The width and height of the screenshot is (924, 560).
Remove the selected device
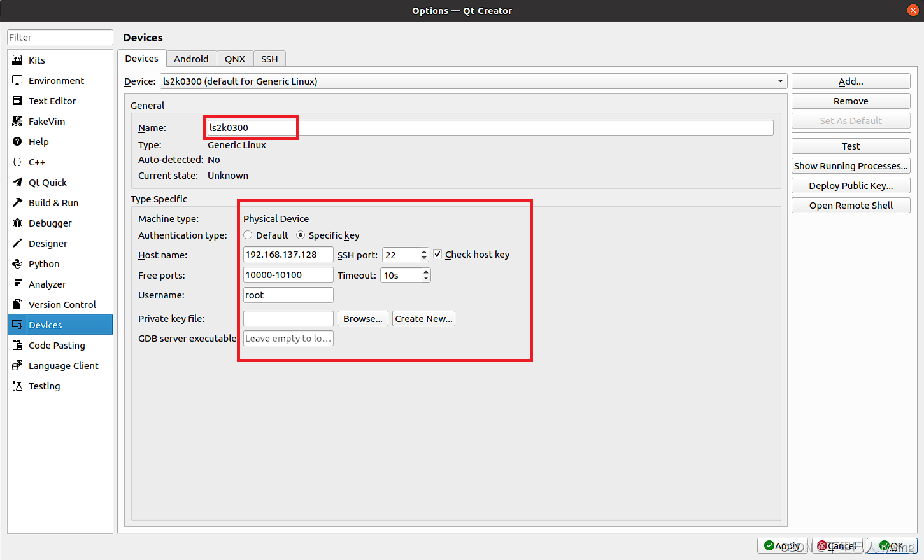(851, 101)
